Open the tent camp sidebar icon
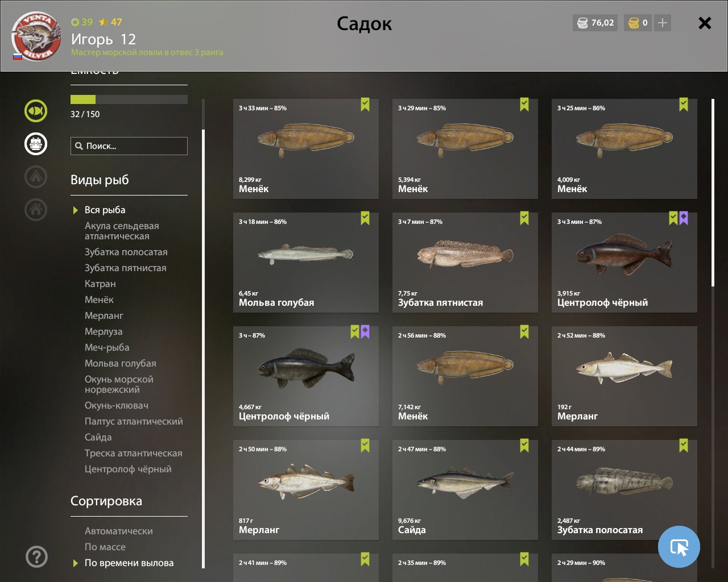Viewport: 728px width, 582px height. coord(36,177)
